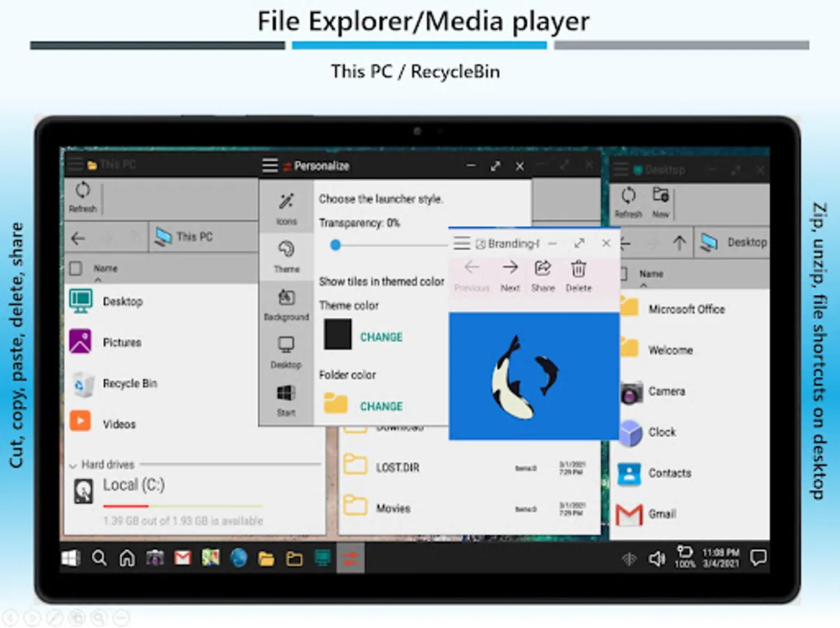Open the Personalize hamburger menu
The width and height of the screenshot is (840, 628).
(270, 166)
